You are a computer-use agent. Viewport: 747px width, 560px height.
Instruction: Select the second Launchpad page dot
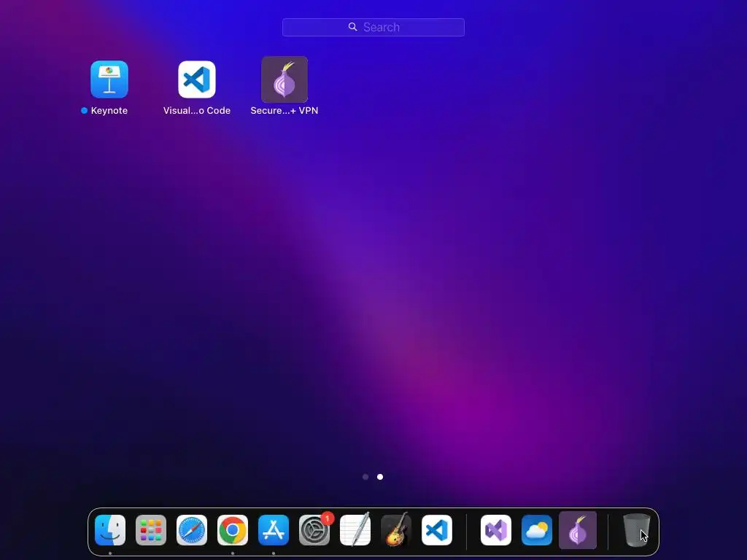point(379,477)
